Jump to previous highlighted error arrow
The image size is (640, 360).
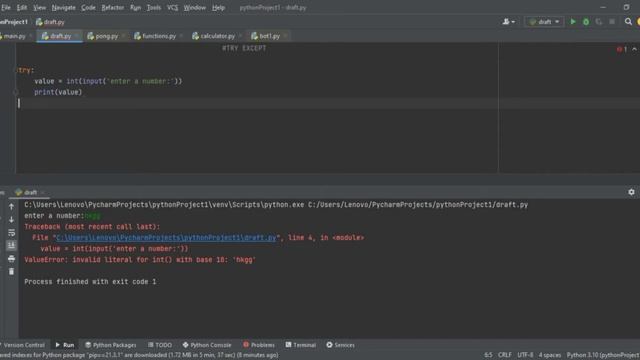coord(635,49)
